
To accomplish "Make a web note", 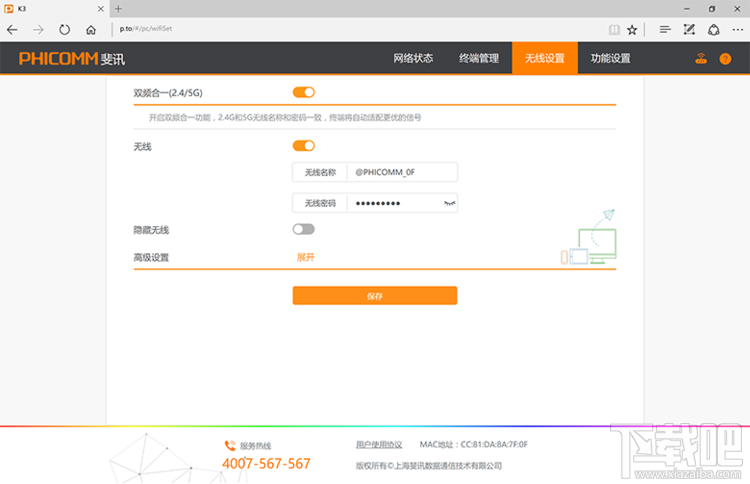I will coord(689,30).
